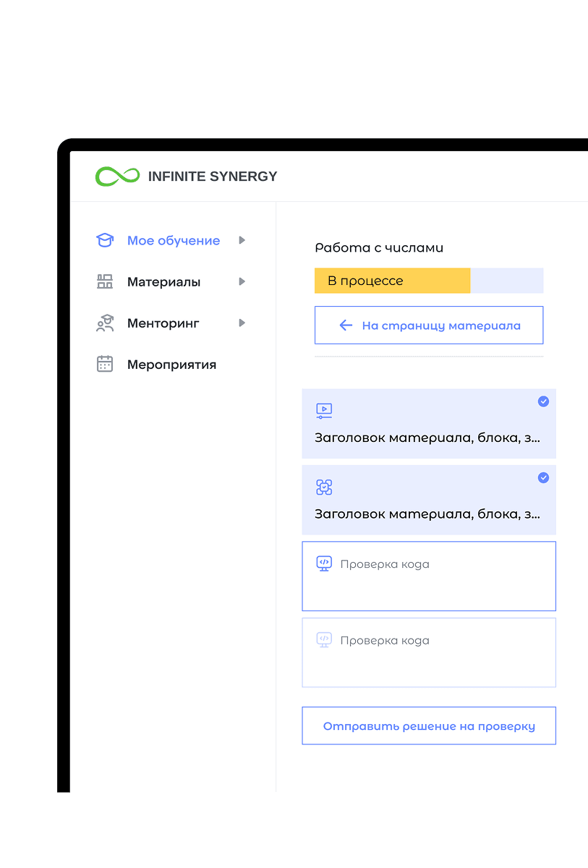Screen dimensions: 588x868
Task: Click the video player icon in first material card
Action: (324, 412)
